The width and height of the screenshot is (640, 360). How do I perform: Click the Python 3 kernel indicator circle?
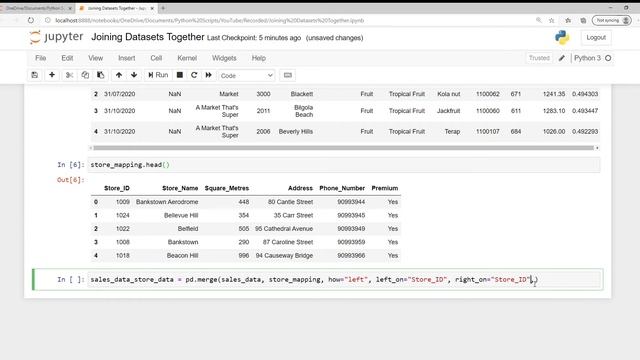click(x=608, y=58)
